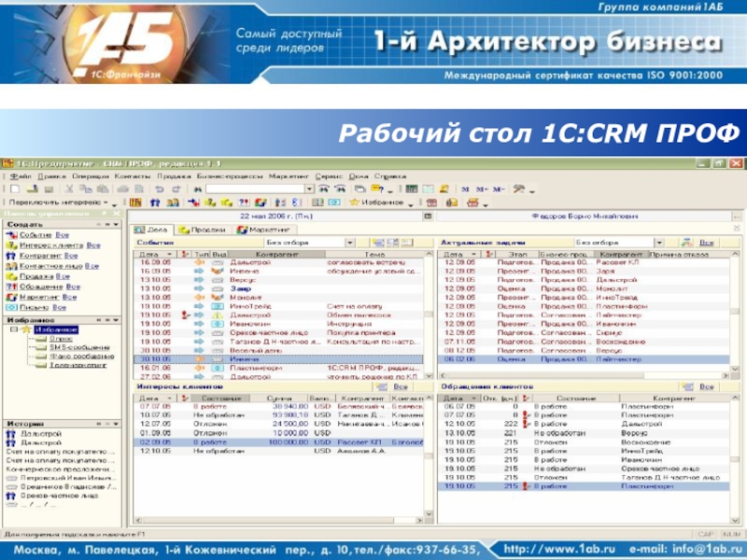This screenshot has width=747, height=560.
Task: Select the Дела tab
Action: [x=151, y=230]
